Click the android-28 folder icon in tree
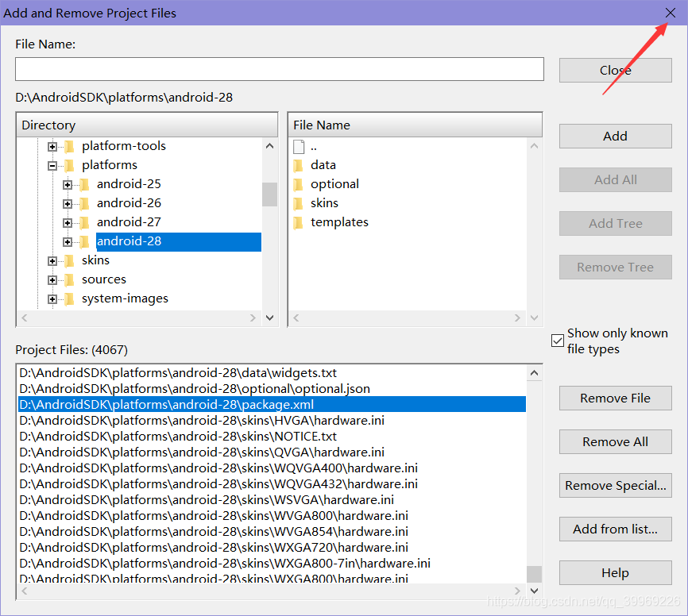This screenshot has height=616, width=688. pyautogui.click(x=84, y=241)
